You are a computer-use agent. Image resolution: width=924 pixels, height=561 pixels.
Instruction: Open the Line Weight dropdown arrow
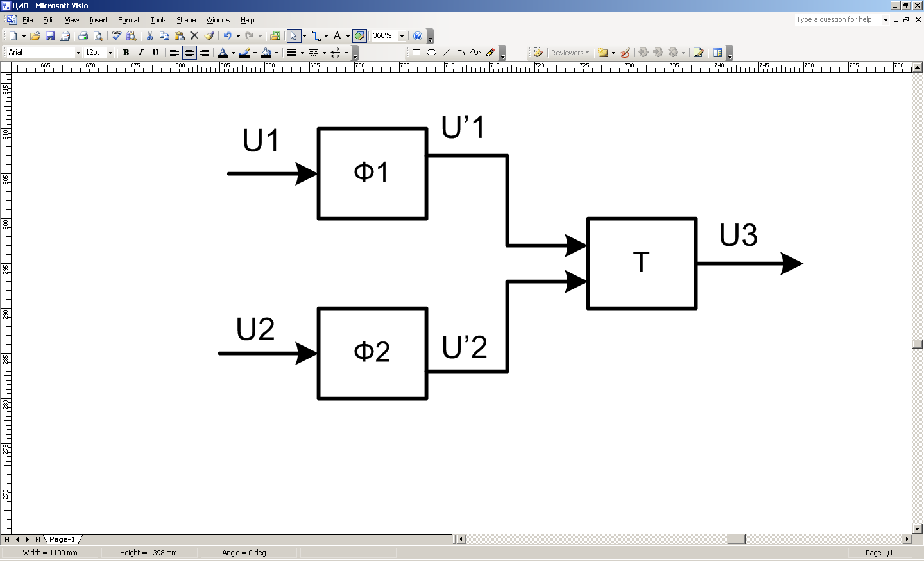click(x=302, y=53)
